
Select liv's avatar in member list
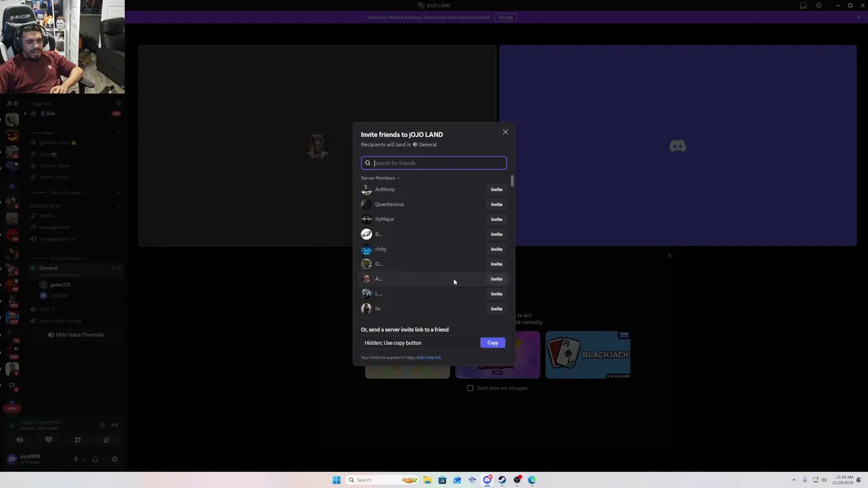point(367,309)
